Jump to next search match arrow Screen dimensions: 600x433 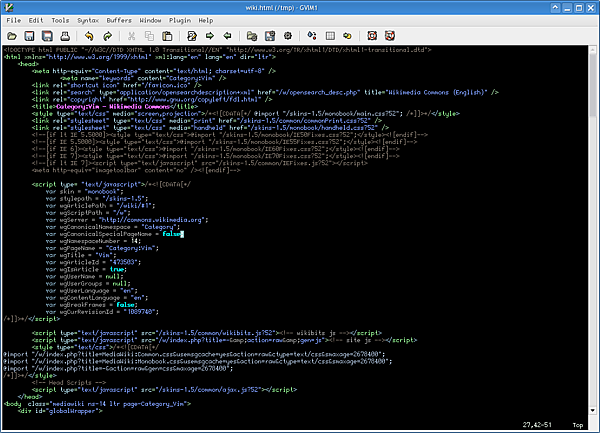tap(209, 35)
